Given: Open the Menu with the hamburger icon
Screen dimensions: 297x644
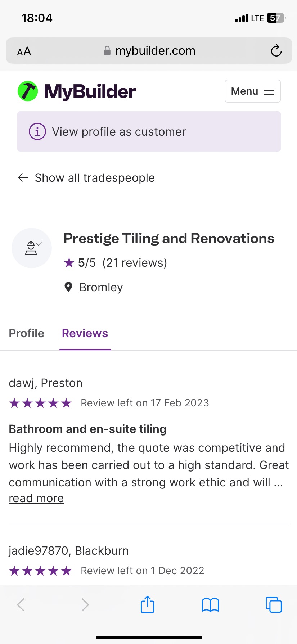Looking at the screenshot, I should (252, 91).
